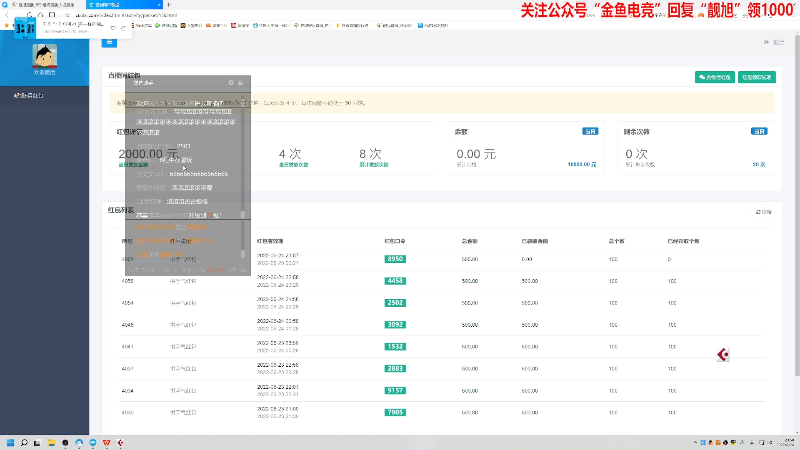Click the logout link at top right

click(x=774, y=42)
